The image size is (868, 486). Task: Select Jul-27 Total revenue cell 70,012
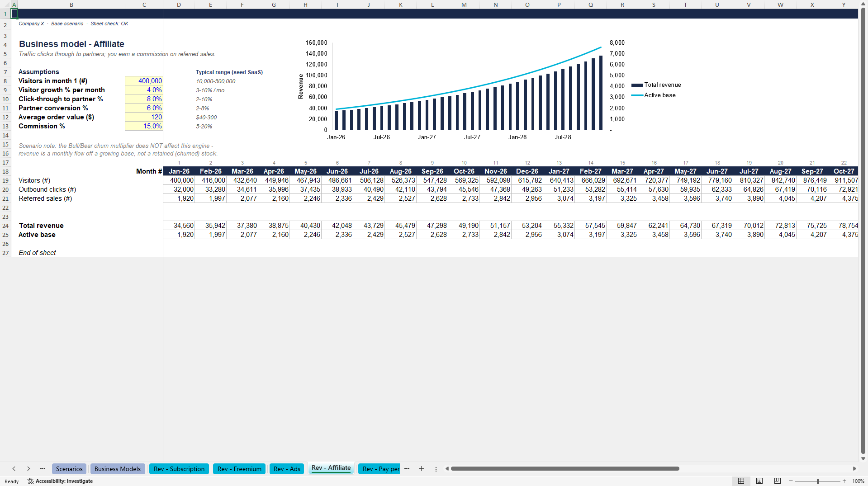pos(749,226)
